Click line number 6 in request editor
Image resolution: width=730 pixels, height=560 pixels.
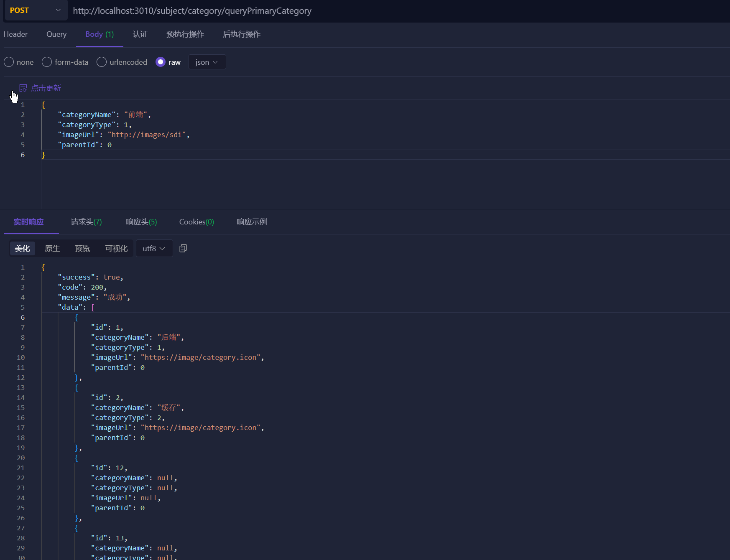(23, 155)
